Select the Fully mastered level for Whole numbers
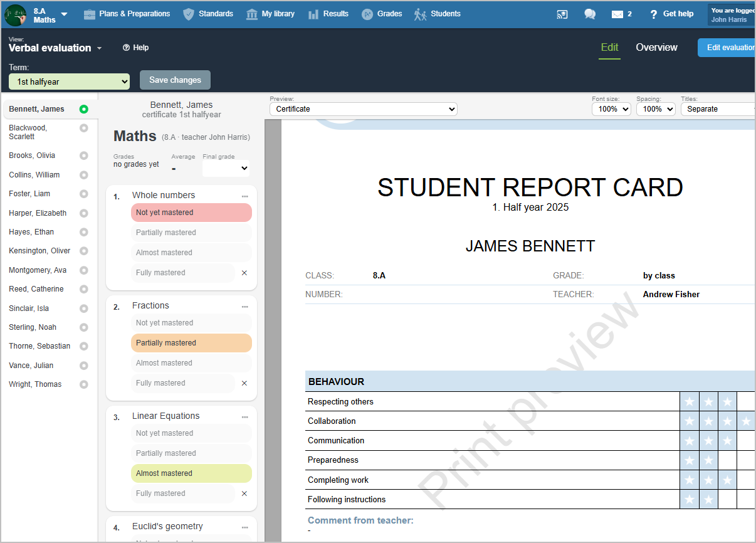Image resolution: width=756 pixels, height=543 pixels. tap(182, 273)
